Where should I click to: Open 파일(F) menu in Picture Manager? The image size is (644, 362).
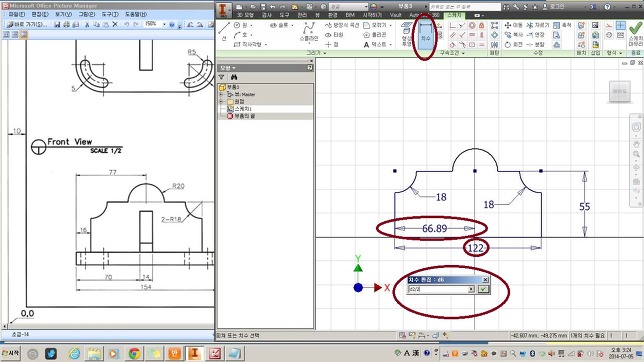point(16,14)
